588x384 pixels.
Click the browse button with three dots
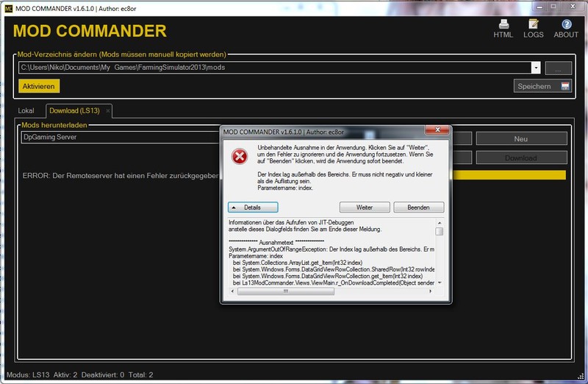tap(559, 68)
